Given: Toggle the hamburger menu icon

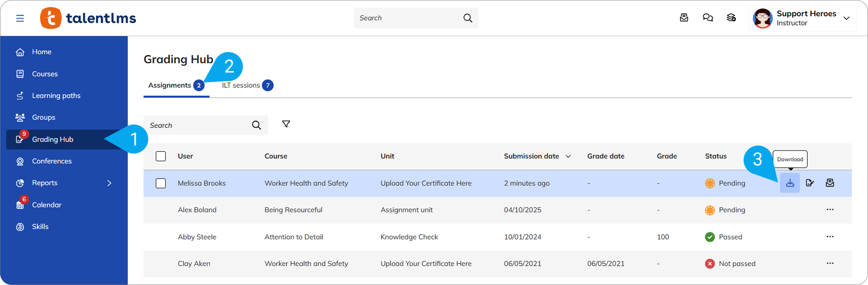Looking at the screenshot, I should coord(20,18).
